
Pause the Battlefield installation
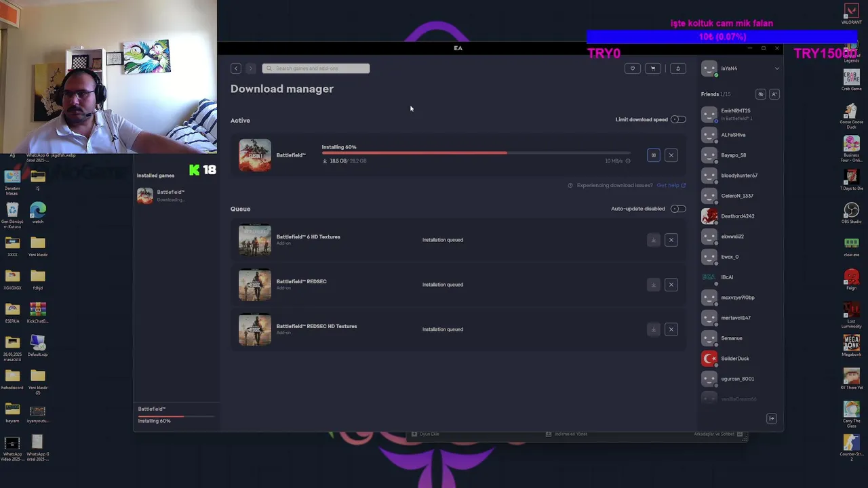653,155
